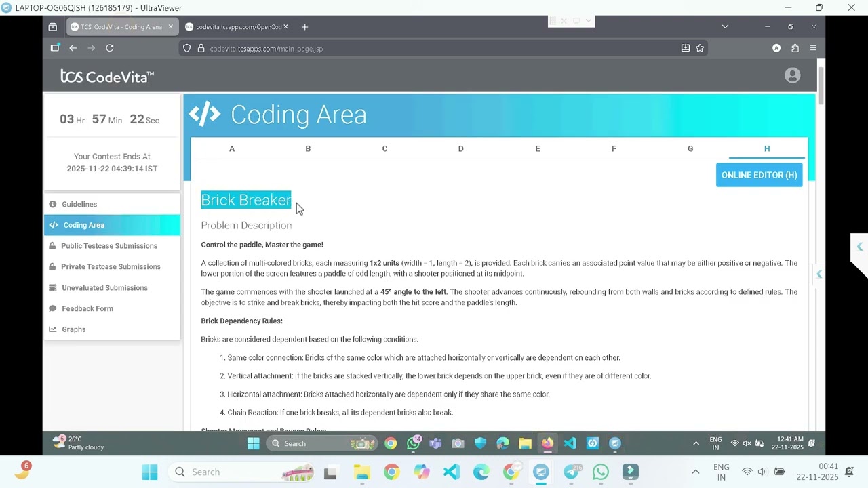Open WhatsApp on the remote taskbar

414,443
